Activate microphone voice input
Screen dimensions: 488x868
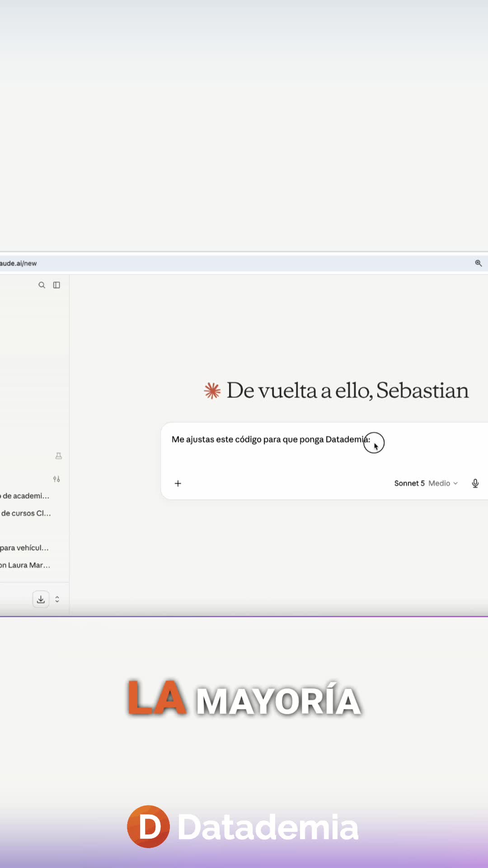coord(475,483)
